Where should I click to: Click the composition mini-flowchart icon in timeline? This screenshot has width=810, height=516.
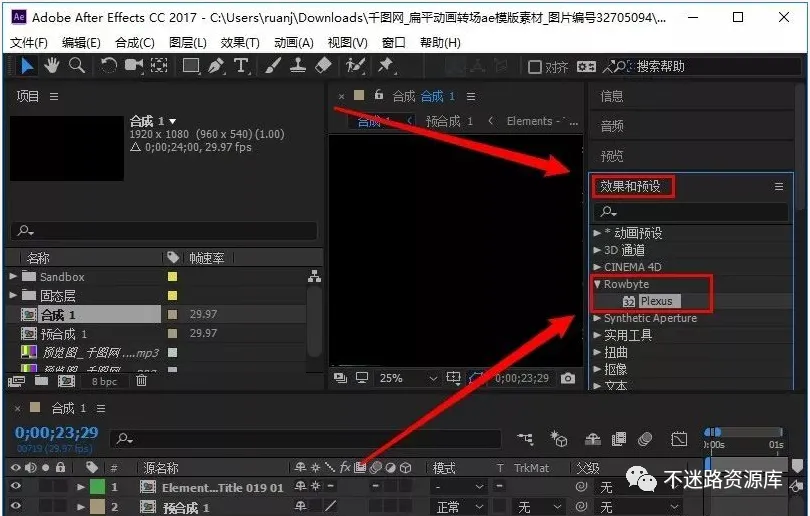pyautogui.click(x=525, y=439)
